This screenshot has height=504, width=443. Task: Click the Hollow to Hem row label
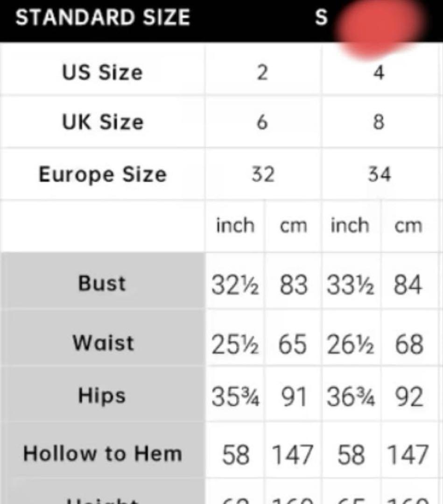click(102, 453)
